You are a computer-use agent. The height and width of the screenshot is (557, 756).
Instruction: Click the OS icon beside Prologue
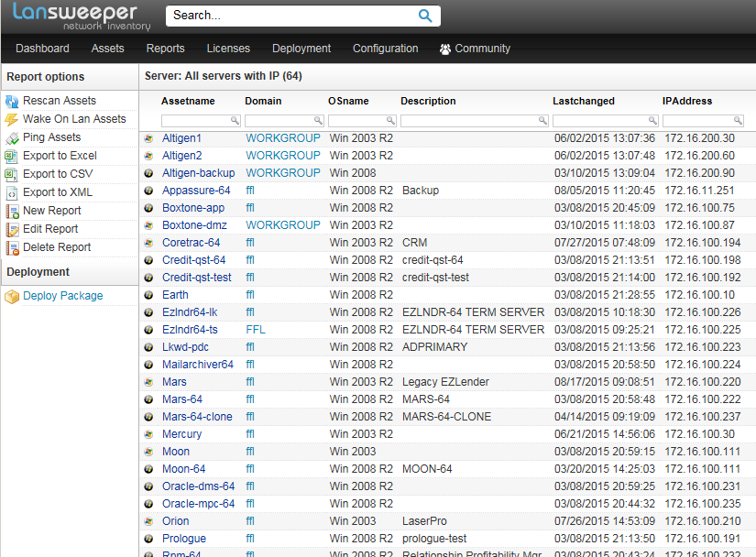tap(149, 539)
